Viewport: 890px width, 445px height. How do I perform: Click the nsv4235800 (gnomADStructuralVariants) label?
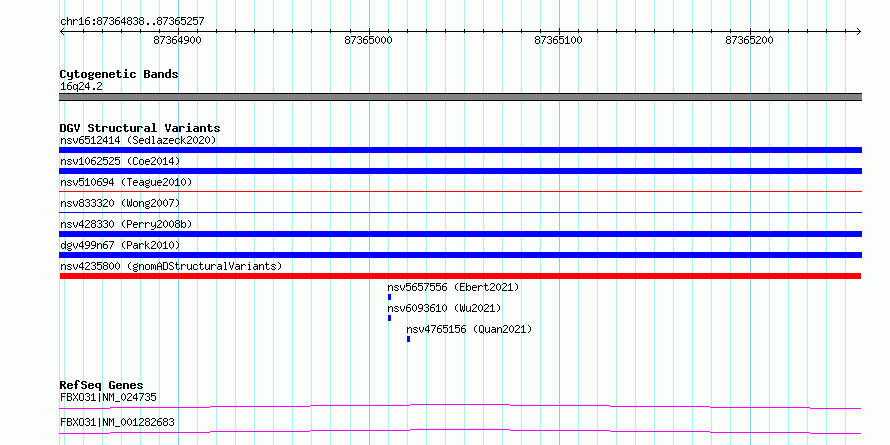[x=171, y=266]
